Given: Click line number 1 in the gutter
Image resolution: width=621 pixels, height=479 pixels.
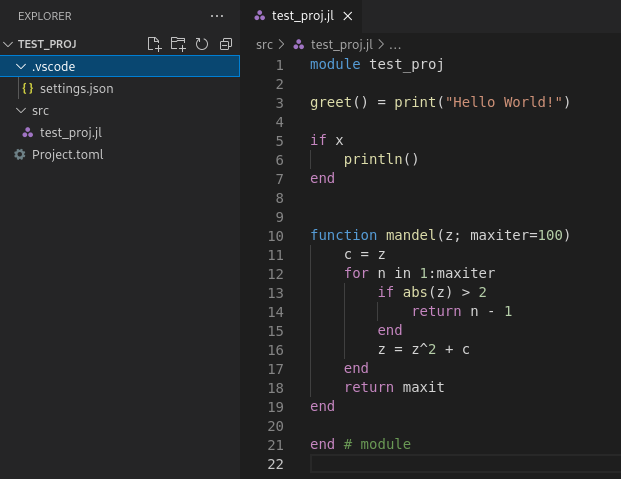Looking at the screenshot, I should point(280,65).
